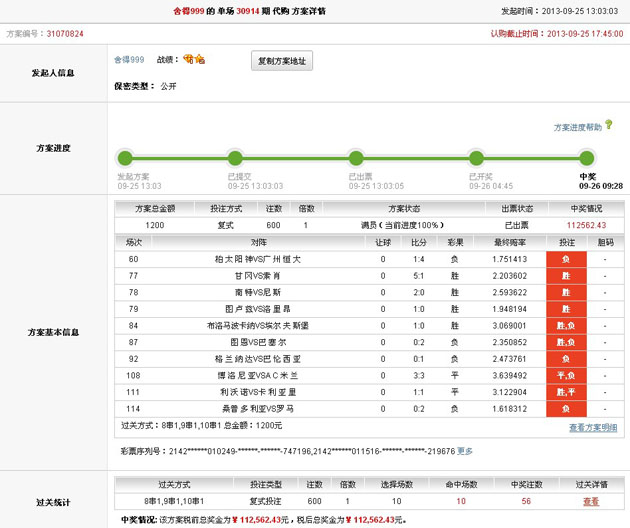This screenshot has width=630, height=528.
Task: Click the 中奖 final progress circle
Action: pos(587,158)
